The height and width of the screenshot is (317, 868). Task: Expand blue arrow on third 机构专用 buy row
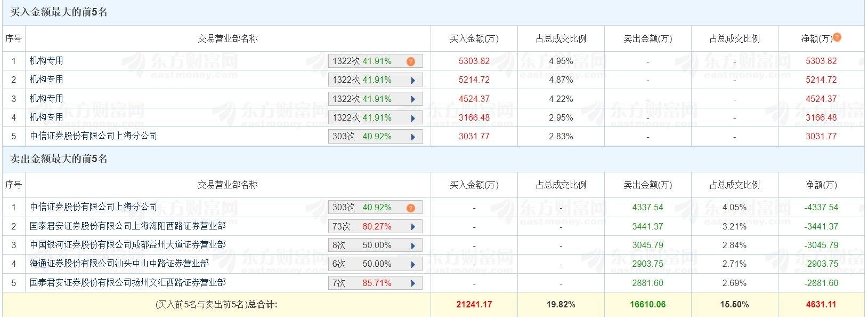[412, 98]
